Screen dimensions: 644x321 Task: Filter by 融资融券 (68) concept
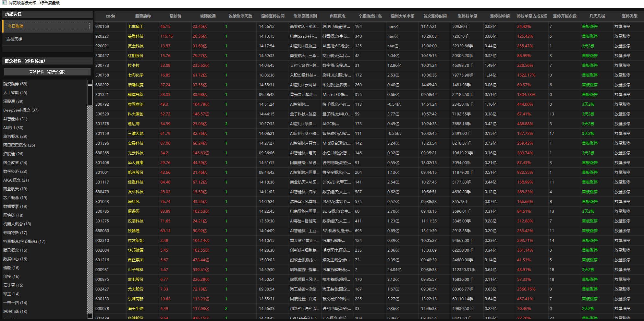(15, 84)
